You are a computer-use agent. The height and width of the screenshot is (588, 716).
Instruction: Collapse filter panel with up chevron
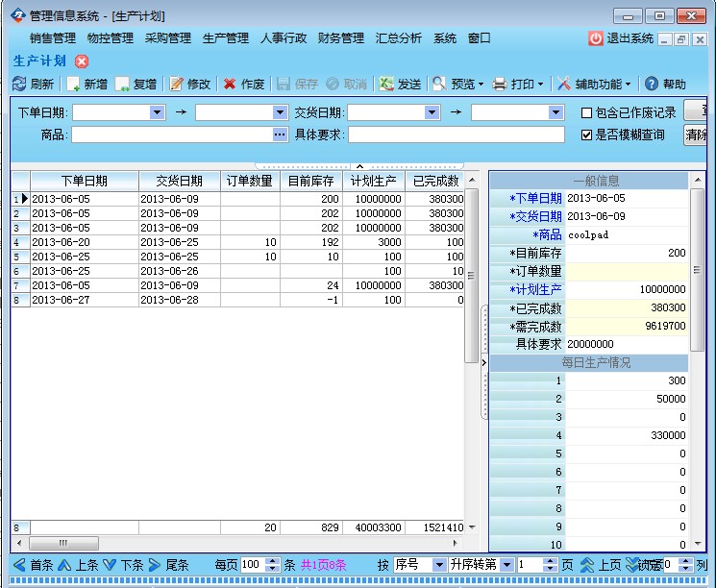point(359,166)
